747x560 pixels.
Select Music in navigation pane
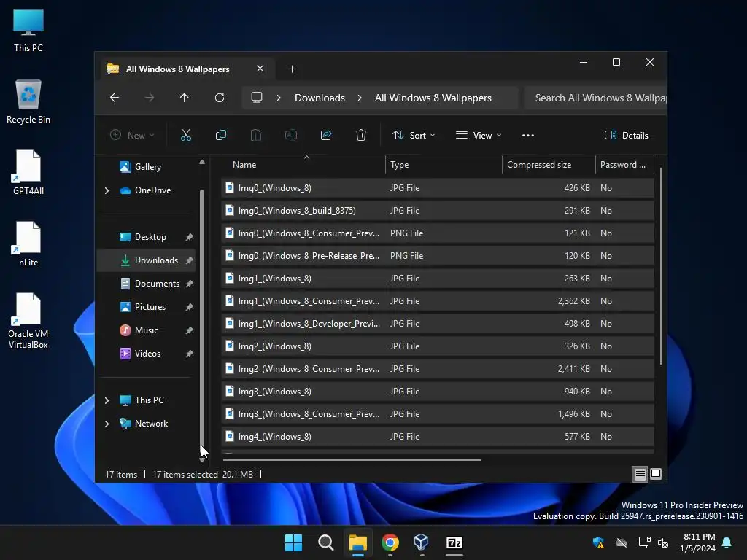[x=146, y=330]
